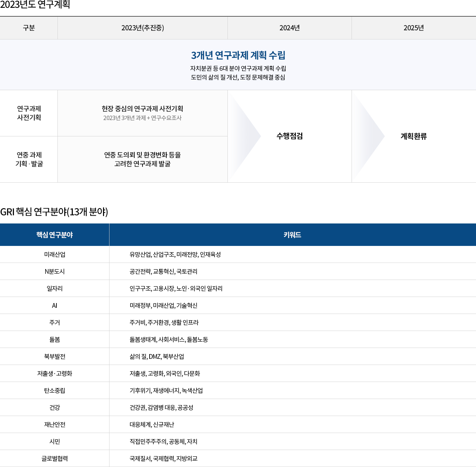The width and height of the screenshot is (476, 467).
Task: Click '국제질서, 국제협력, 지방외교' keywords
Action: (x=164, y=458)
